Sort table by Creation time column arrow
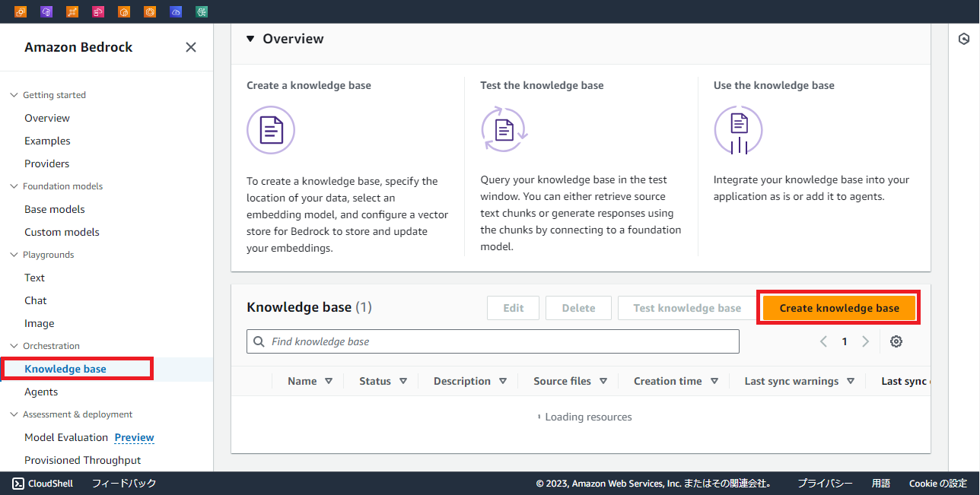Screen dimensions: 980x495 point(714,381)
